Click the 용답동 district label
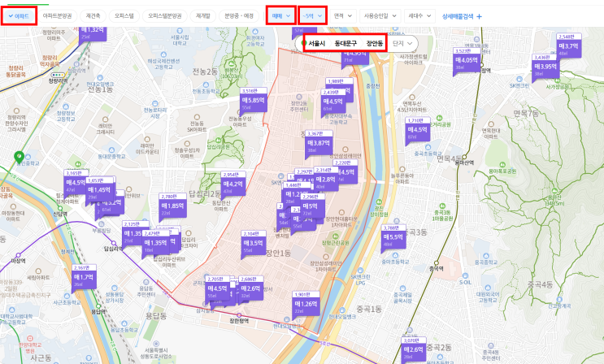 point(156,316)
